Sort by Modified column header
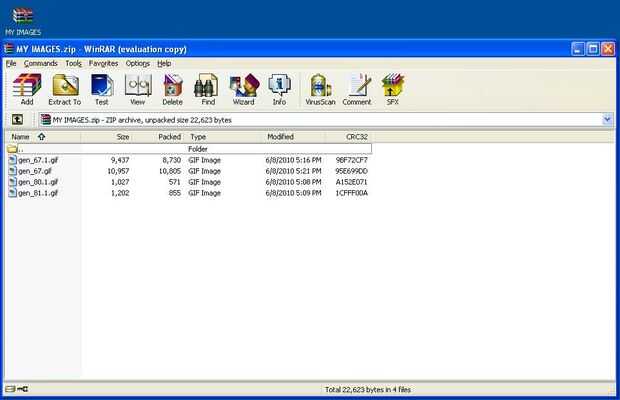Image resolution: width=620 pixels, height=400 pixels. click(x=295, y=137)
